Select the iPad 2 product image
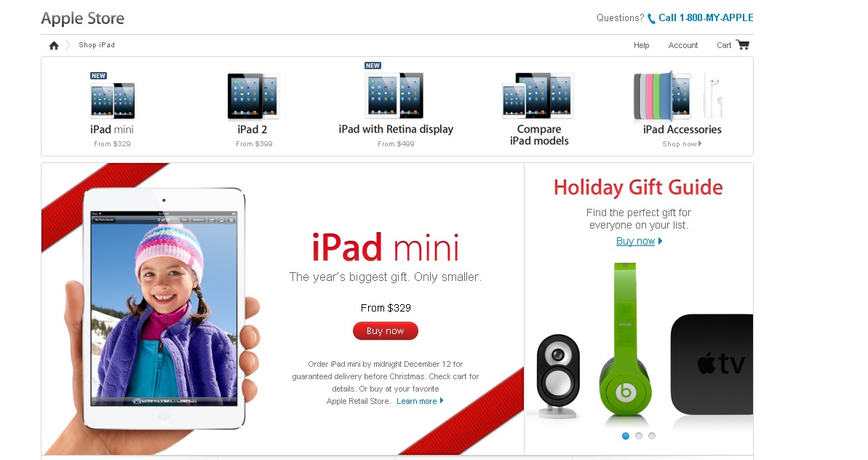Image resolution: width=868 pixels, height=460 pixels. (253, 96)
